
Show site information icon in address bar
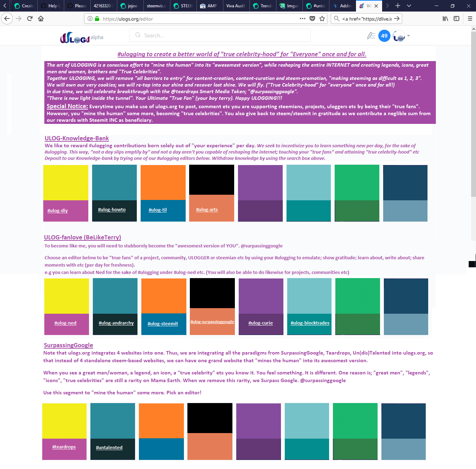tap(90, 18)
